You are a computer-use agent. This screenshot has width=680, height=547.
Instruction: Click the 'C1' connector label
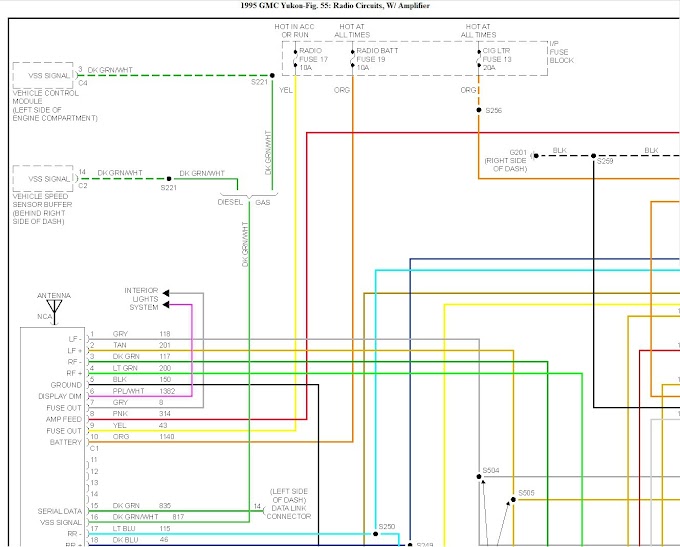tap(94, 449)
